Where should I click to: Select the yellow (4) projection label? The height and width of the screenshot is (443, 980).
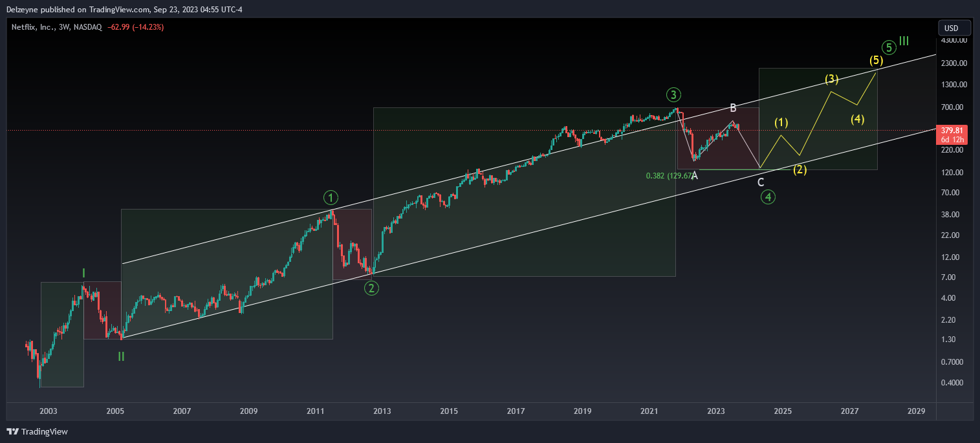pos(858,119)
